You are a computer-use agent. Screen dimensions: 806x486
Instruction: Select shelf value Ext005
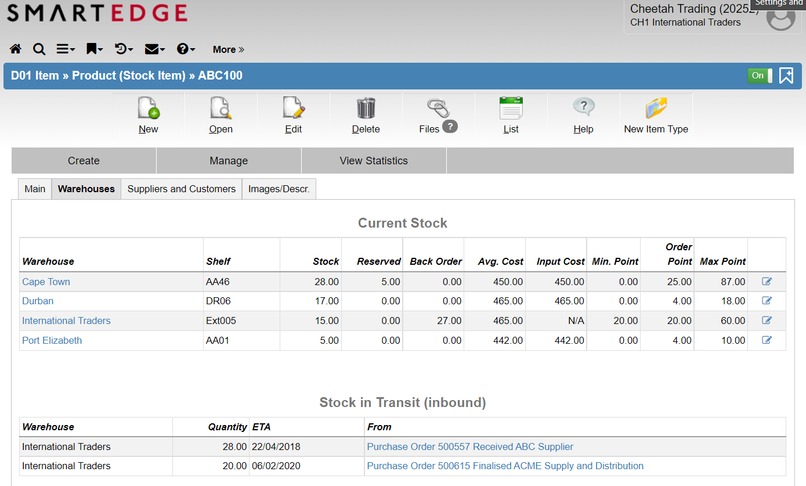(221, 320)
